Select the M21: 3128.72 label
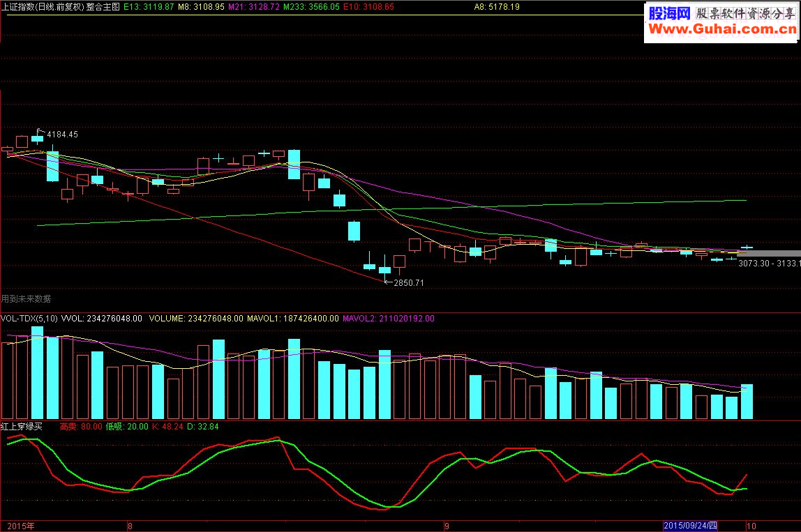The width and height of the screenshot is (801, 532). coord(254,7)
